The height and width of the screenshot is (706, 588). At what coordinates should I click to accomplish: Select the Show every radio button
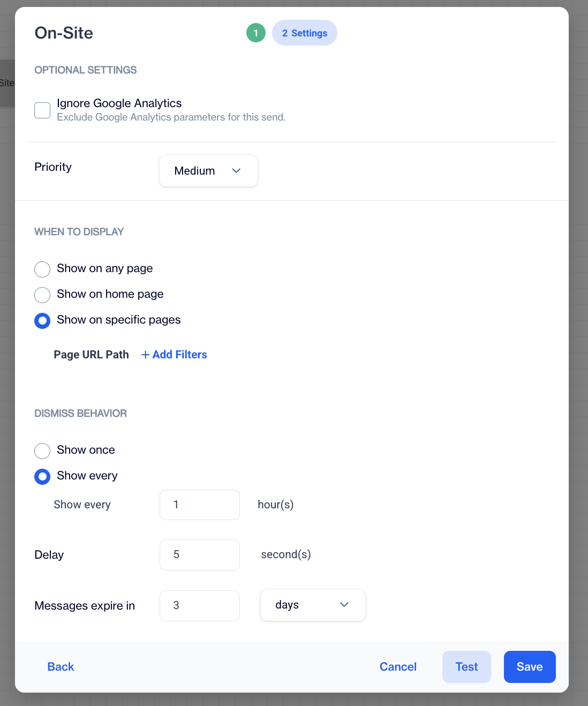pos(42,476)
